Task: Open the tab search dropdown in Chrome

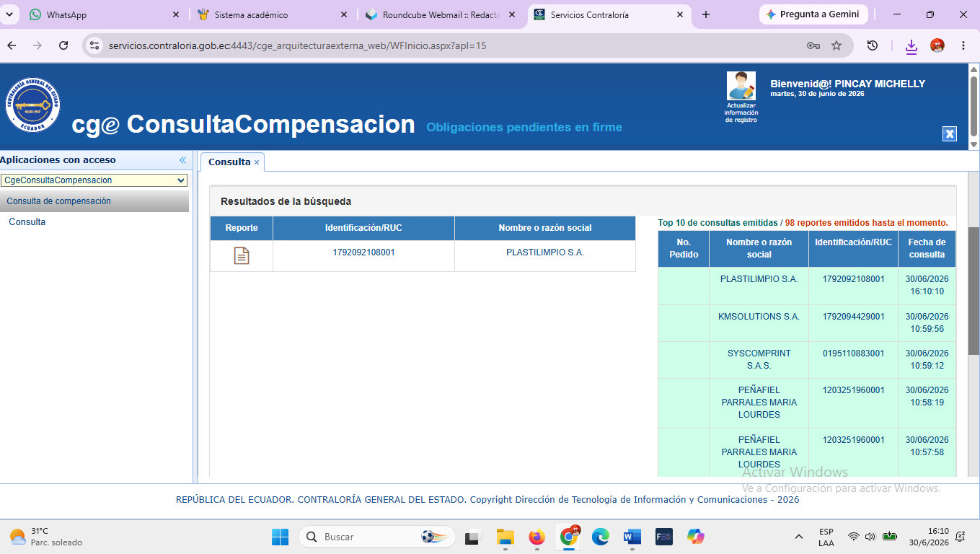Action: (x=10, y=14)
